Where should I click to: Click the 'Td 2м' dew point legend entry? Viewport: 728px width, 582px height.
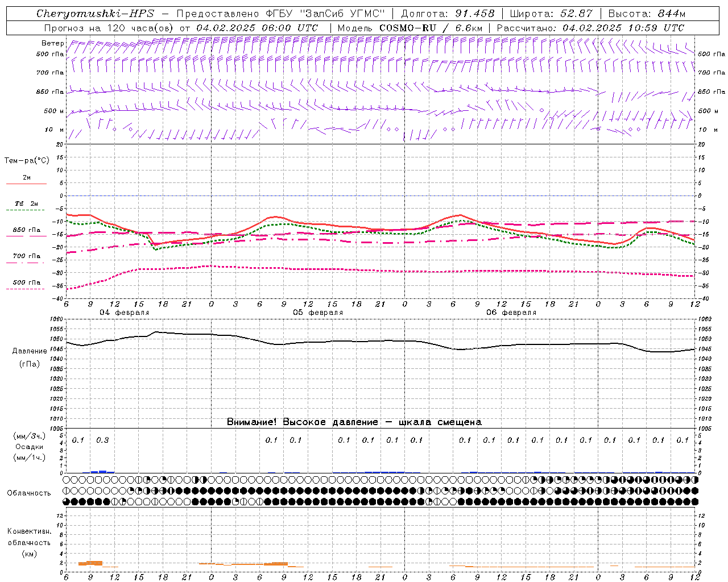[x=27, y=203]
